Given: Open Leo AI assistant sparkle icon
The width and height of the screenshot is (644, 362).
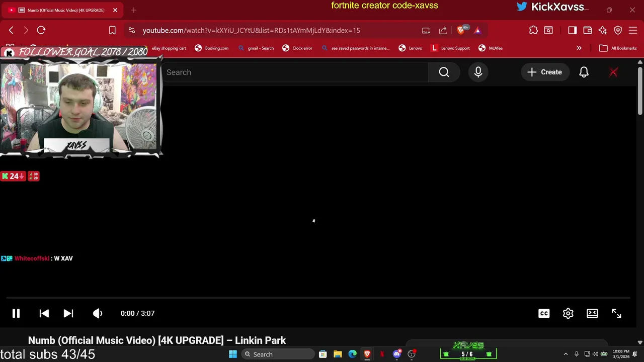Looking at the screenshot, I should 603,30.
